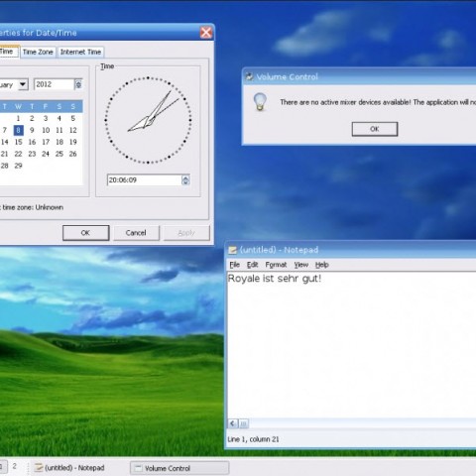
Task: Select day 24 in the calendar
Action: coord(46,154)
